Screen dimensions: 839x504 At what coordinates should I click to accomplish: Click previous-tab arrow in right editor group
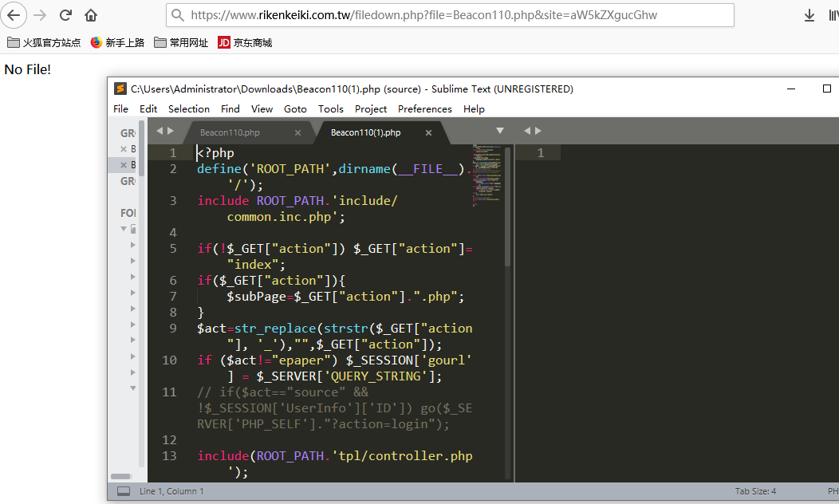526,131
